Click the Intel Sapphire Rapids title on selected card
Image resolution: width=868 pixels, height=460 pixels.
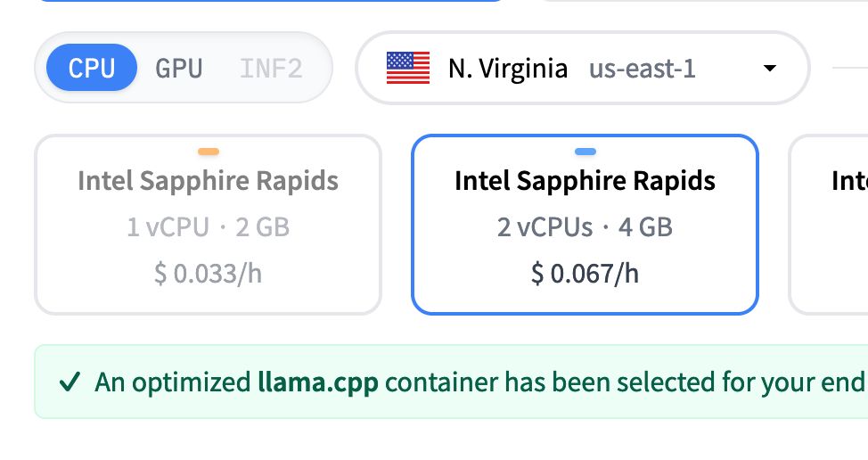pos(585,181)
